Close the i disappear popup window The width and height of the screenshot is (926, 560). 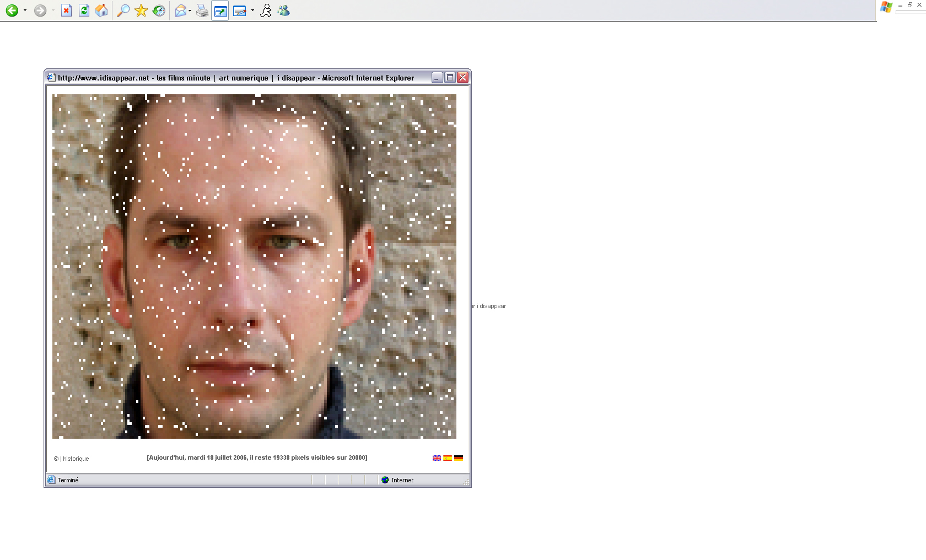463,78
